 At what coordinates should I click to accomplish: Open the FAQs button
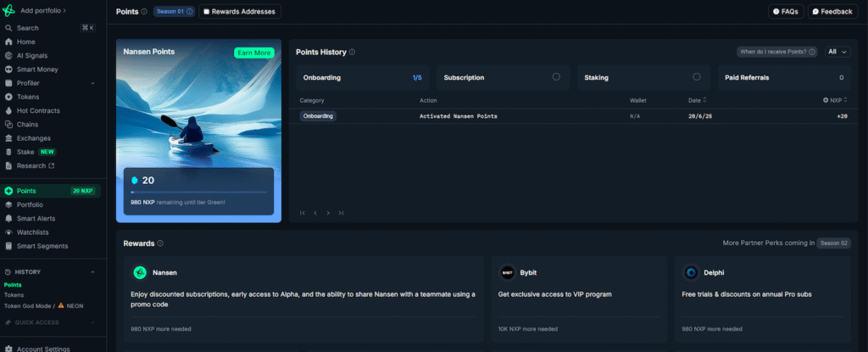(x=786, y=12)
